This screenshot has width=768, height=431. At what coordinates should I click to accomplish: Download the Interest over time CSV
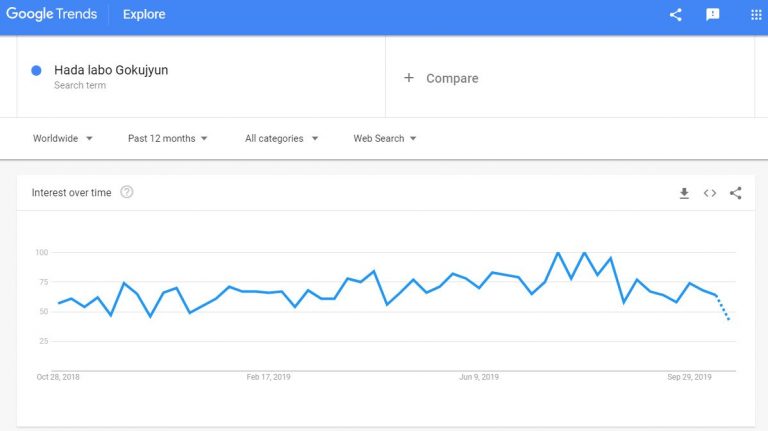684,193
